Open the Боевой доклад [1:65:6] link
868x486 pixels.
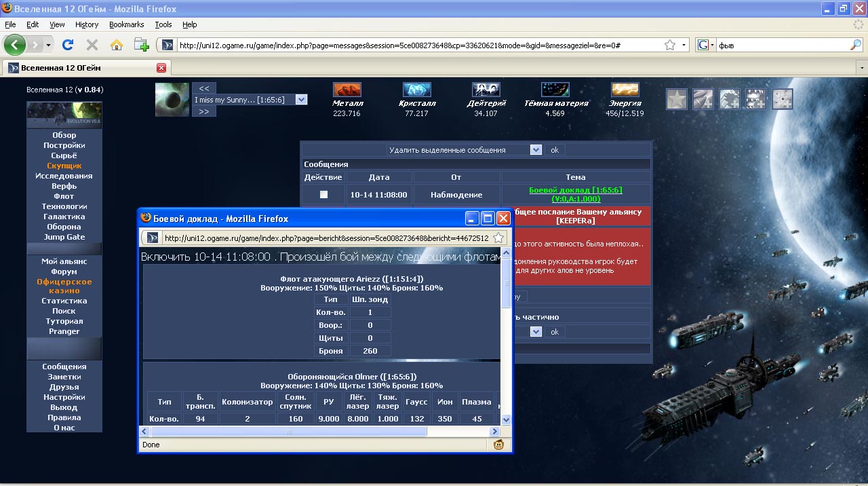click(576, 194)
